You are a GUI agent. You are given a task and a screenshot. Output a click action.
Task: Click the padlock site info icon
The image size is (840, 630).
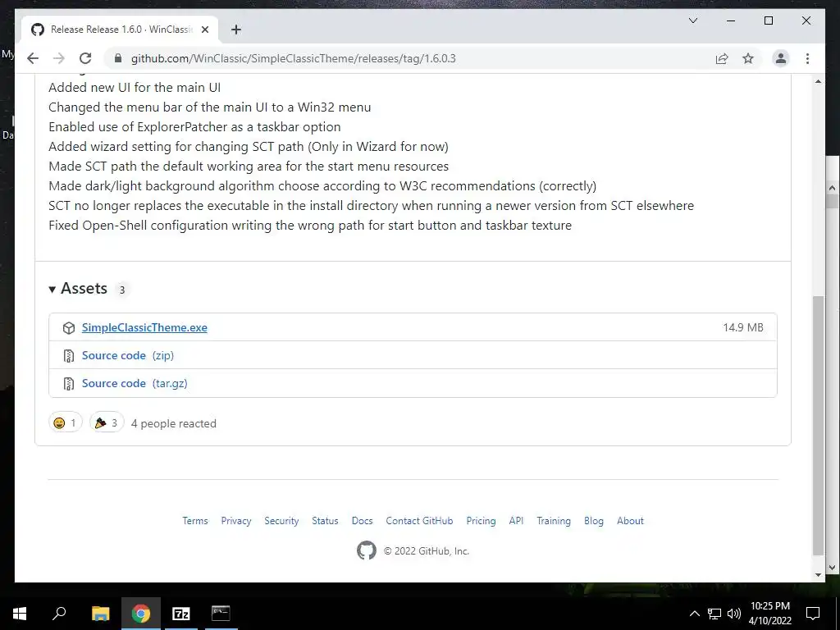click(x=118, y=58)
